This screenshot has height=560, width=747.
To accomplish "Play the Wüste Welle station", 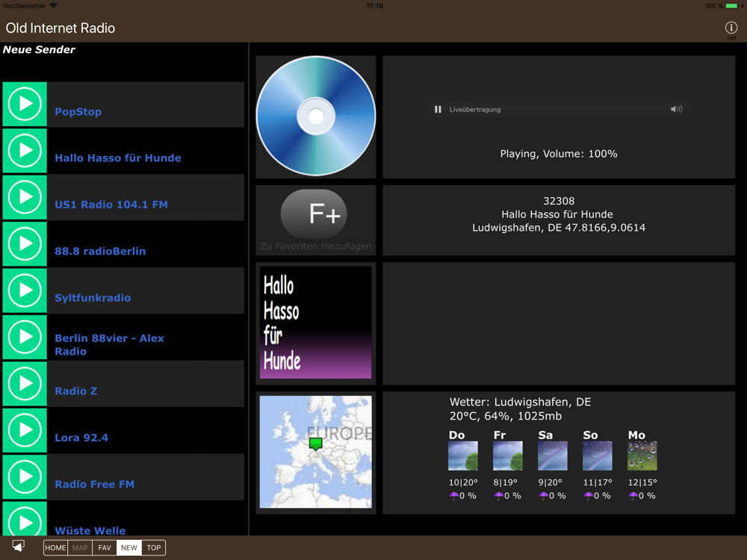I will (x=25, y=519).
